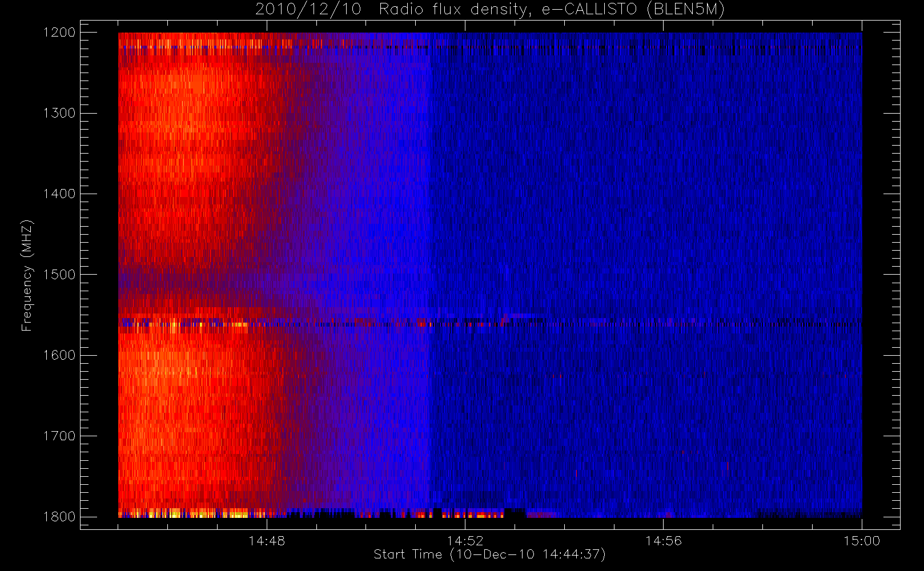924x571 pixels.
Task: Click the 'Start Time (10-Dec-10 14:44:37)' x-axis label
Action: (489, 554)
